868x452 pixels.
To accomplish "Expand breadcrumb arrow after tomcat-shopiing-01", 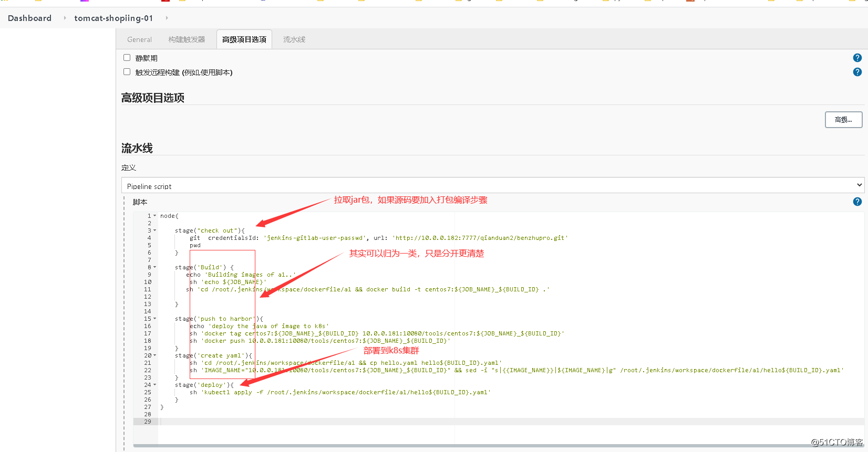I will 167,18.
